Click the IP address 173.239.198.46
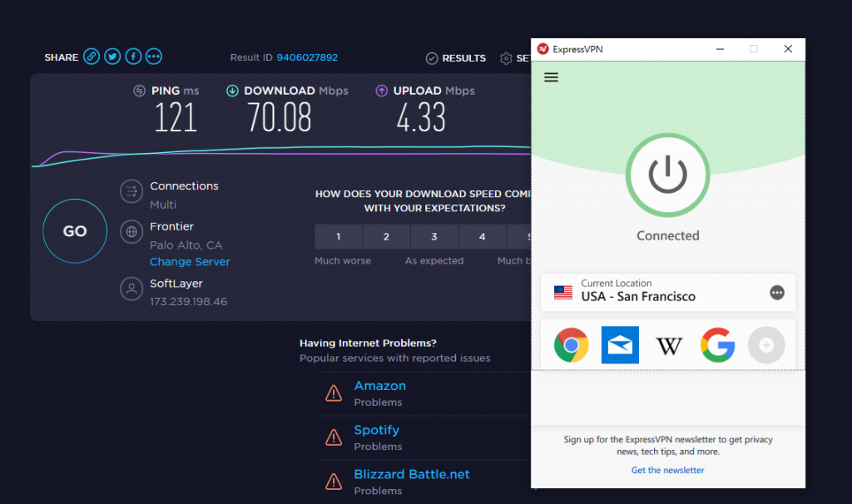This screenshot has width=852, height=504. click(x=189, y=301)
